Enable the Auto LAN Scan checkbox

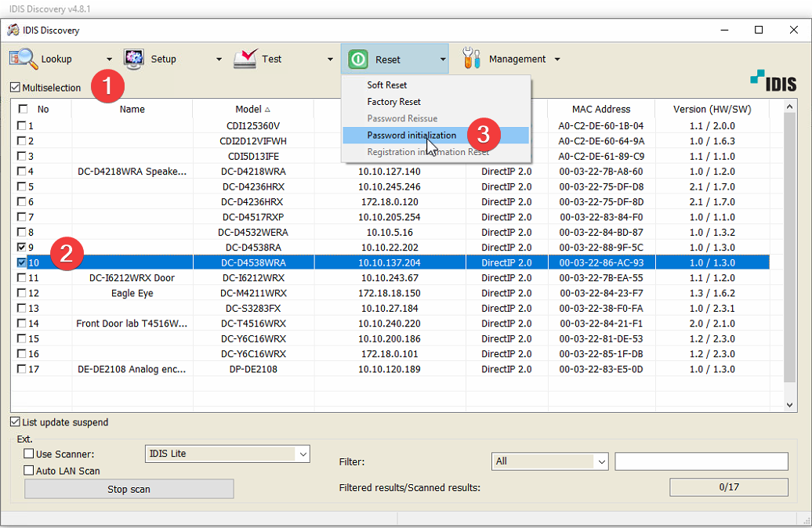pos(28,471)
